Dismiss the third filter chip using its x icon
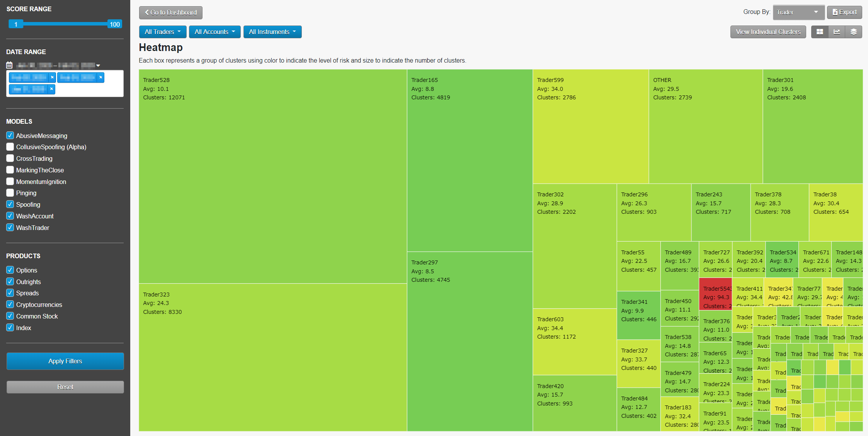Image resolution: width=868 pixels, height=436 pixels. (x=51, y=89)
